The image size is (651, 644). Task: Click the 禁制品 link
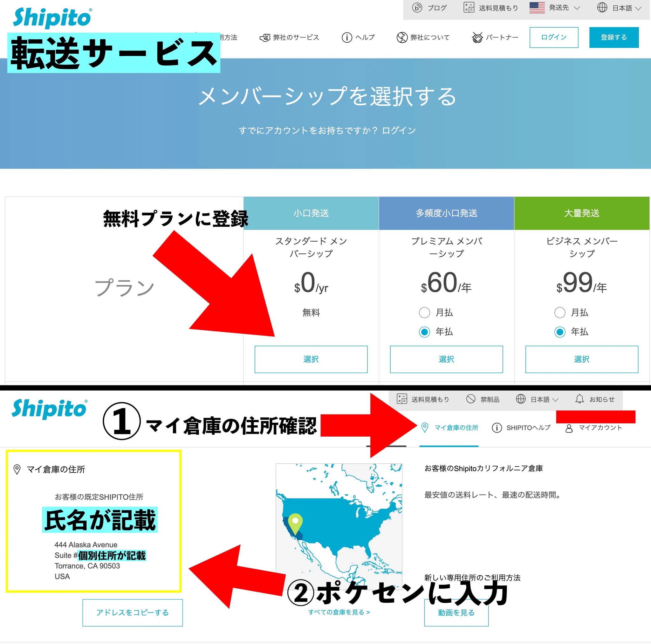pyautogui.click(x=490, y=399)
